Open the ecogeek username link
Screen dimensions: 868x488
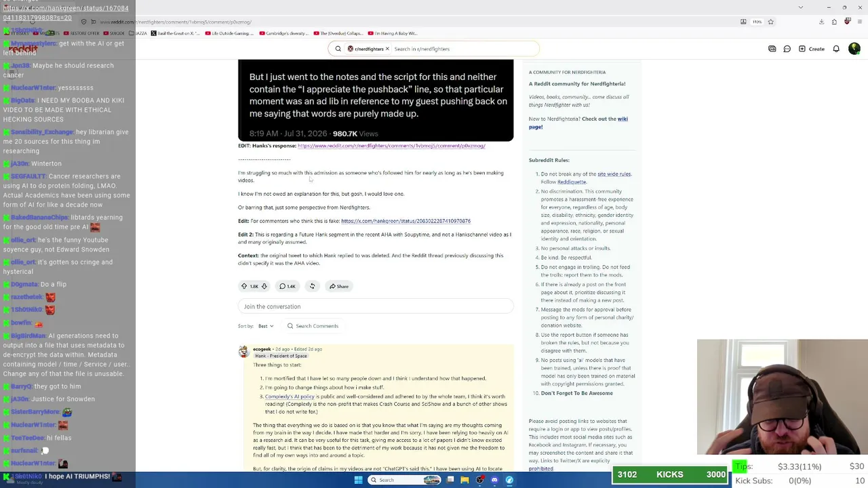click(262, 349)
